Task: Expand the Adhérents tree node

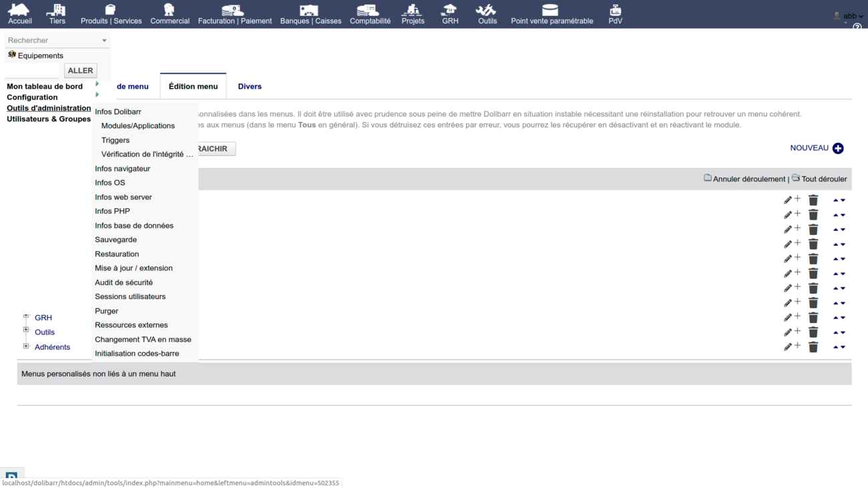Action: [26, 346]
